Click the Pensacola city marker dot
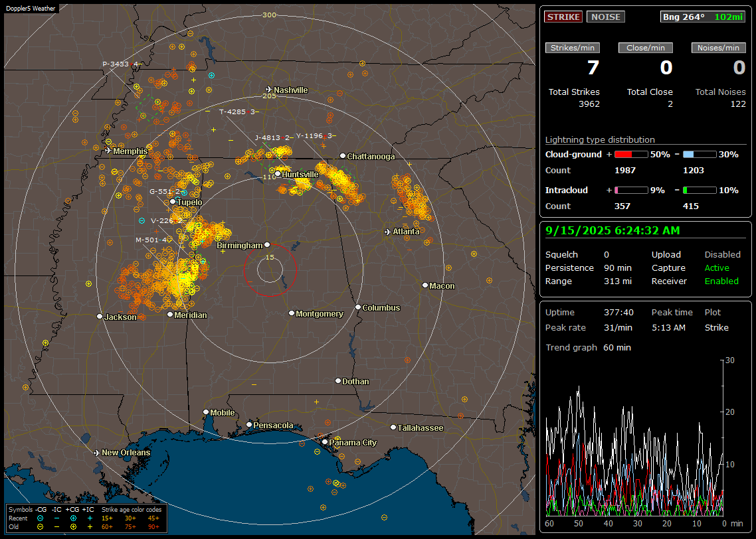This screenshot has height=539, width=756. click(x=248, y=424)
